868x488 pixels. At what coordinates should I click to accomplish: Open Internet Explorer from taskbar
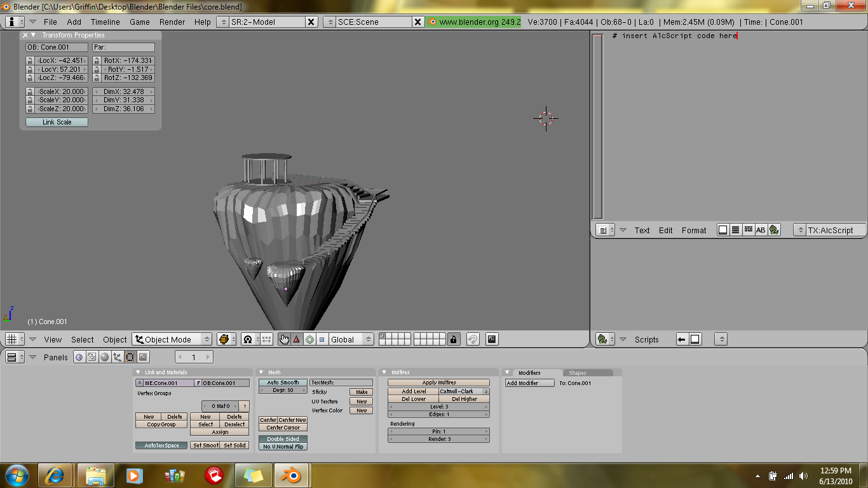[x=55, y=475]
